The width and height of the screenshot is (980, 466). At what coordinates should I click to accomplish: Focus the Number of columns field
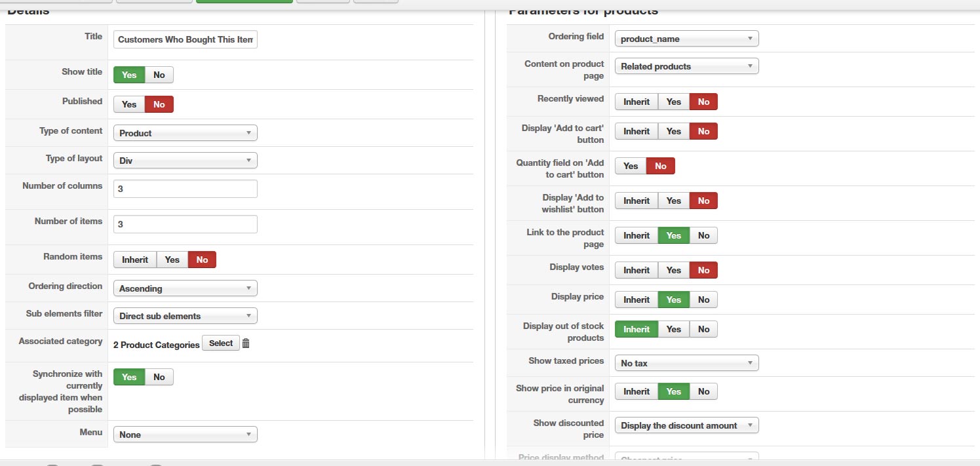[x=186, y=189]
